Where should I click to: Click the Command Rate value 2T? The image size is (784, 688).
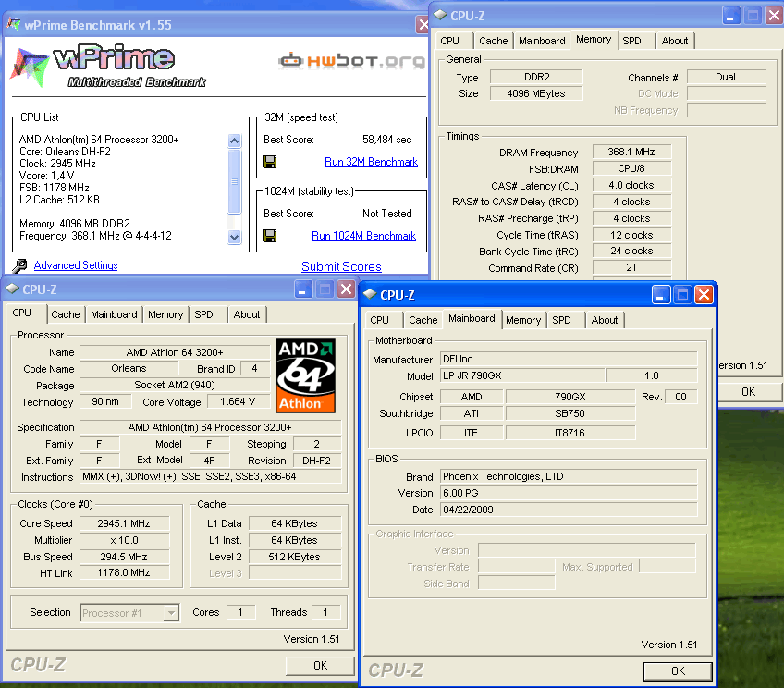(x=631, y=267)
